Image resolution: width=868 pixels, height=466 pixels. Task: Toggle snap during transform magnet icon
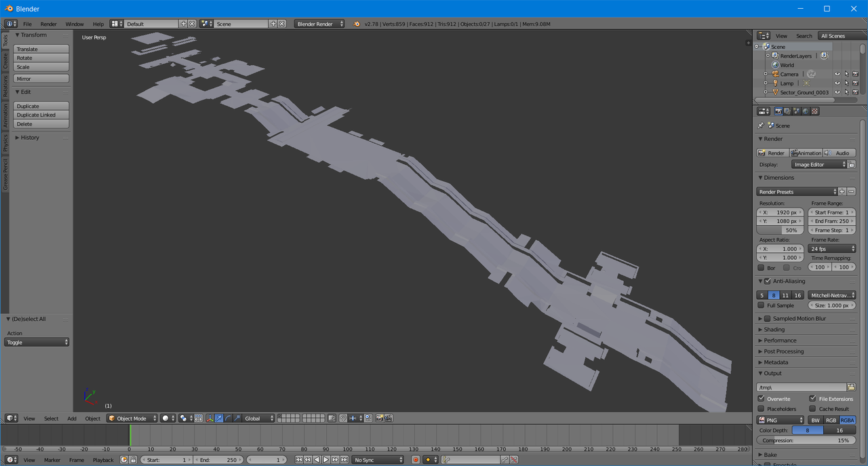[x=343, y=419]
